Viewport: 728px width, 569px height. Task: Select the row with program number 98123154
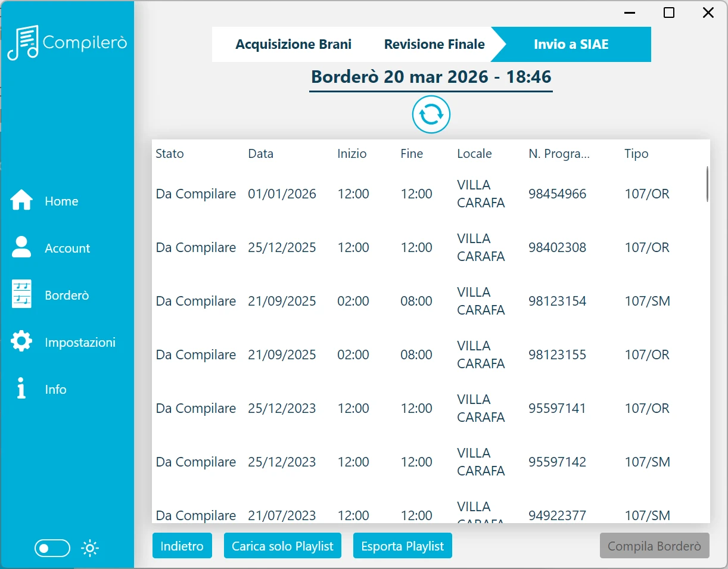pos(431,301)
